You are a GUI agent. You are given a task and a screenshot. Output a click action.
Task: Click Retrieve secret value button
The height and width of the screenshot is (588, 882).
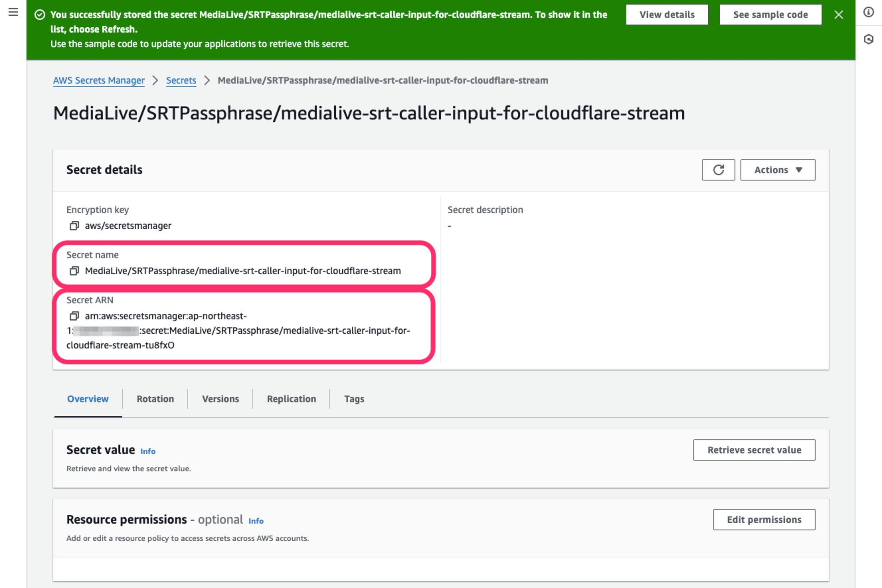tap(754, 450)
